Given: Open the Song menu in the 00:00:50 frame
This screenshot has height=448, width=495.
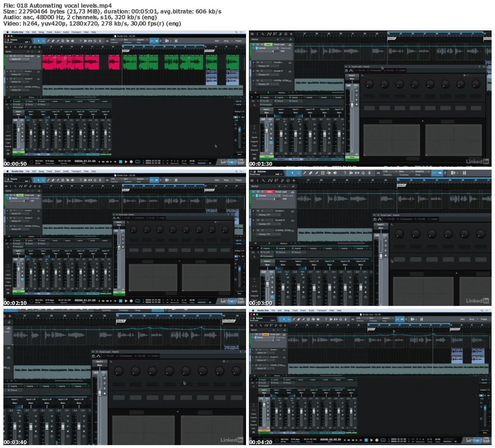Looking at the screenshot, I should pos(42,32).
